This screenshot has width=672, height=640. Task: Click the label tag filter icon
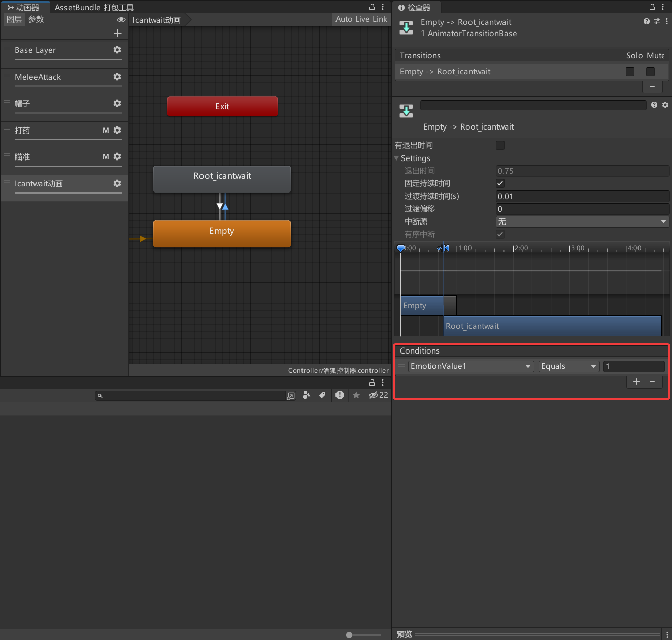(x=322, y=395)
